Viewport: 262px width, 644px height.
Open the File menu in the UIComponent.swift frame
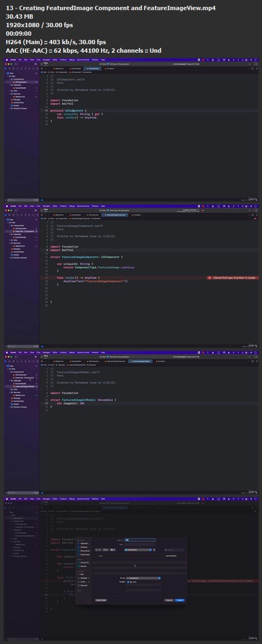[x=20, y=60]
